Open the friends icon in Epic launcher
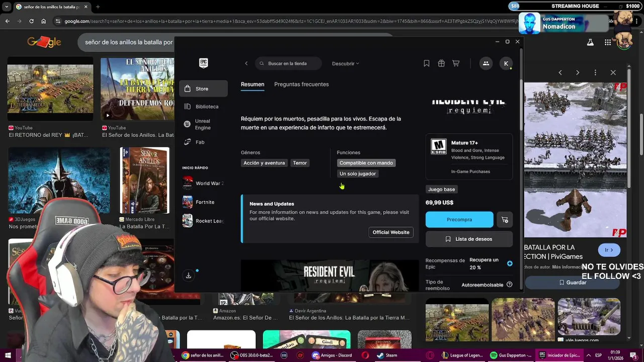Viewport: 644px width, 362px height. (486, 63)
